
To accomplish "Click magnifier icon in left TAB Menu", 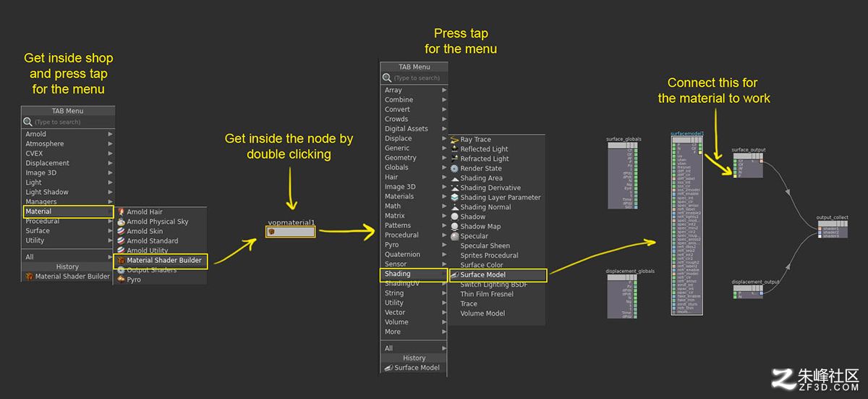I will pos(27,122).
